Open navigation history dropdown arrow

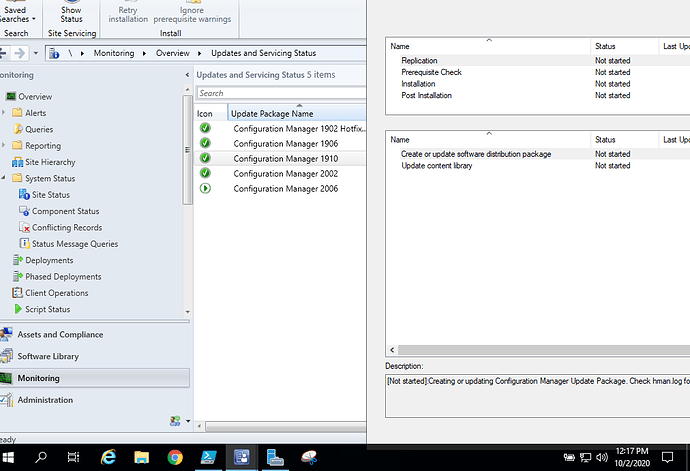click(x=36, y=53)
